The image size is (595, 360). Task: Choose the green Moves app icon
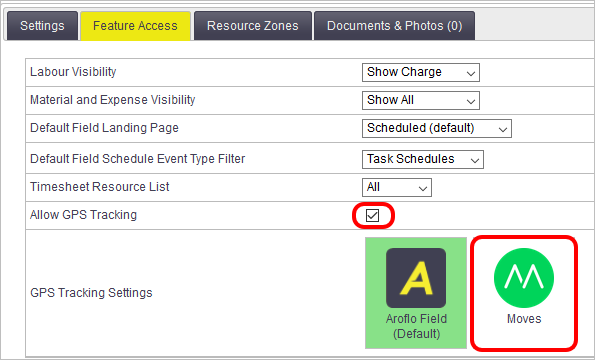tap(524, 278)
